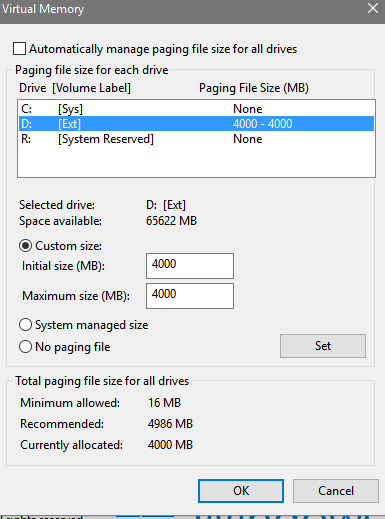
Task: Click the Selected drive D: [Ext] value
Action: point(166,205)
